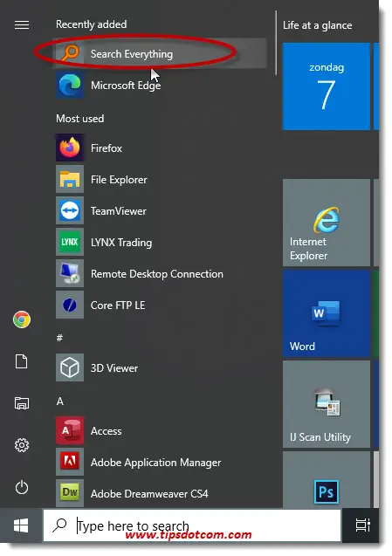Click the Windows Start button
The height and width of the screenshot is (556, 392).
pos(21,525)
